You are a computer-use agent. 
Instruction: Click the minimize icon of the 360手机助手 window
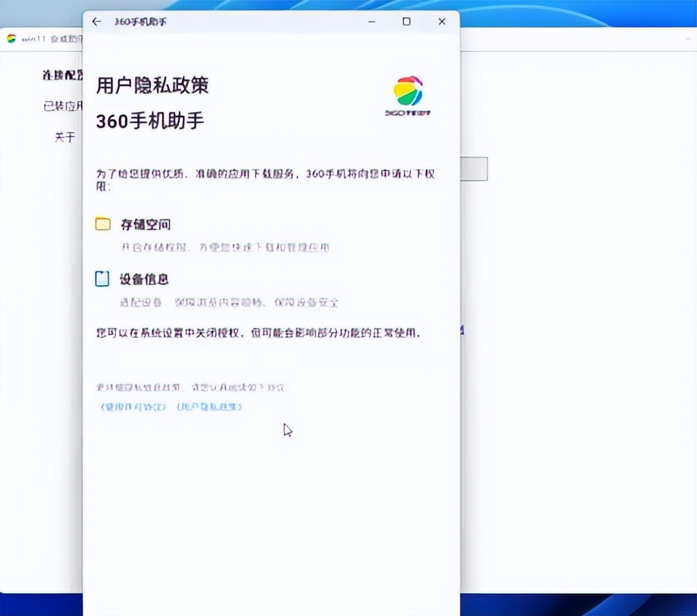[371, 21]
